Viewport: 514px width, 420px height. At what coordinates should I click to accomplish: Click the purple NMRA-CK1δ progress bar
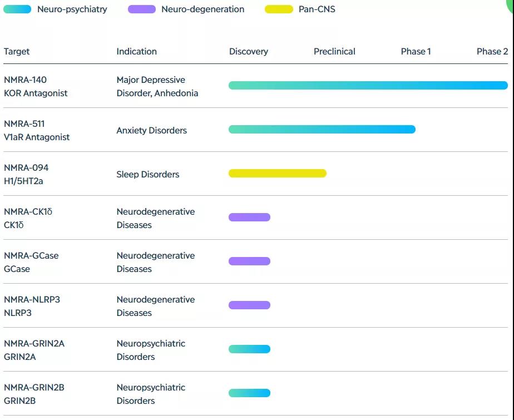coord(249,218)
